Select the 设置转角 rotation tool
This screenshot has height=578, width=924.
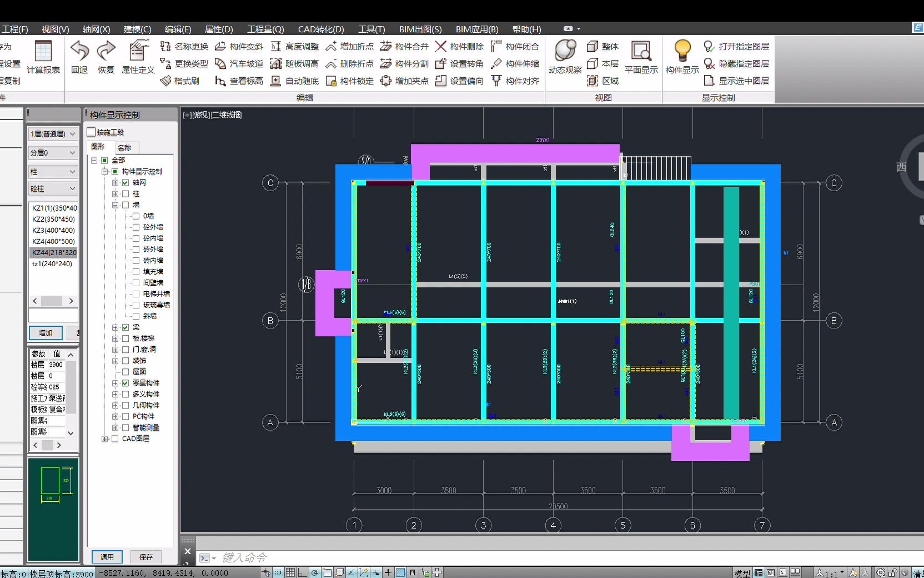[460, 64]
